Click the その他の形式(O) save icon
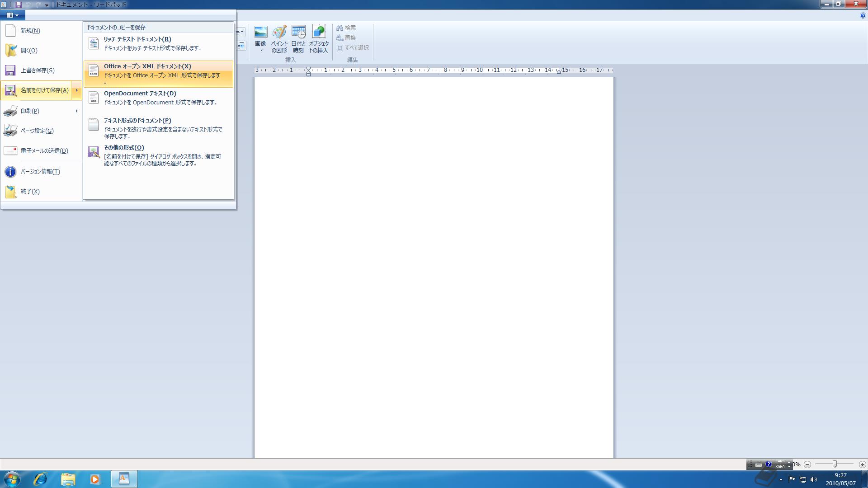Image resolution: width=868 pixels, height=488 pixels. point(94,152)
